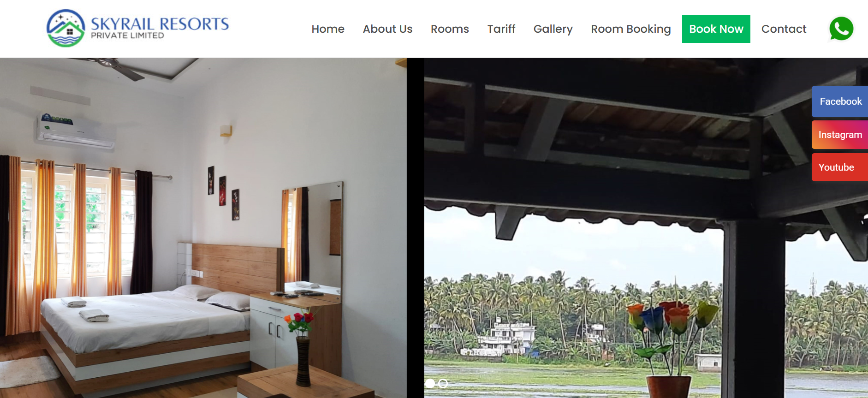The width and height of the screenshot is (868, 398).
Task: Click the SKYRAIL RESORTS brand text
Action: click(x=160, y=24)
